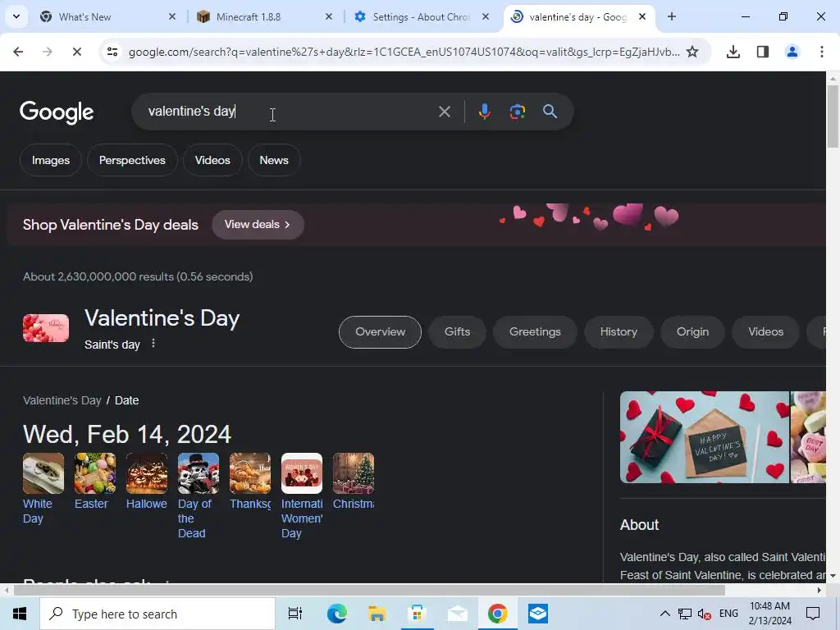Select the Overview knowledge panel tab
The width and height of the screenshot is (840, 630).
[x=380, y=331]
